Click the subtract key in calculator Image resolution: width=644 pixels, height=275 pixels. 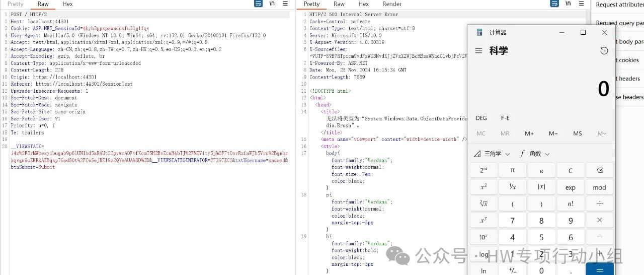pos(599,237)
